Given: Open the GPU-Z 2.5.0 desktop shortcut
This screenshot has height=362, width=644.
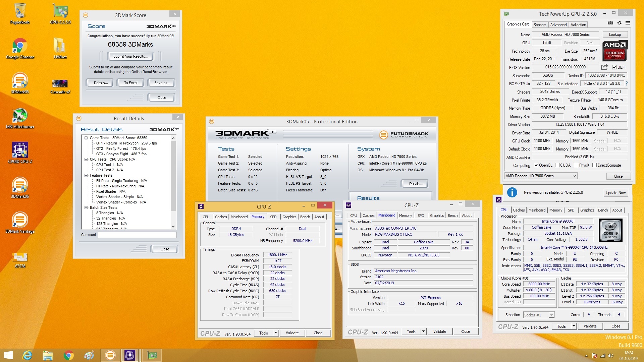Looking at the screenshot, I should coord(60,13).
